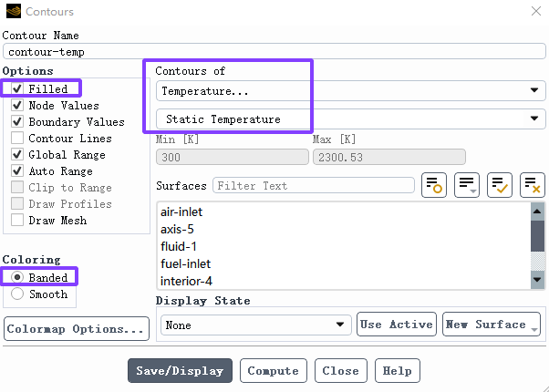This screenshot has height=392, width=549.
Task: Open the surface list filter options icon
Action: tap(467, 185)
